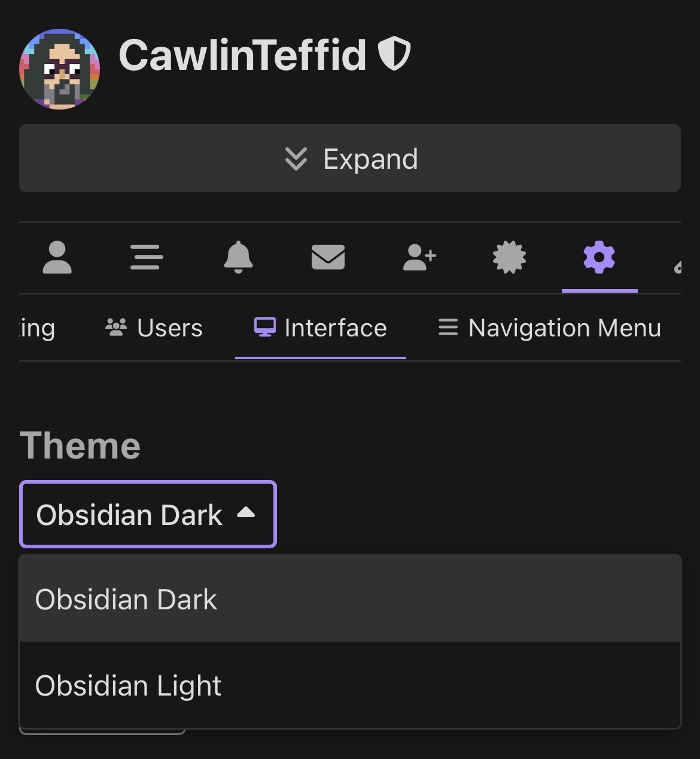Open the invites person-plus icon
The height and width of the screenshot is (759, 700).
tap(419, 258)
